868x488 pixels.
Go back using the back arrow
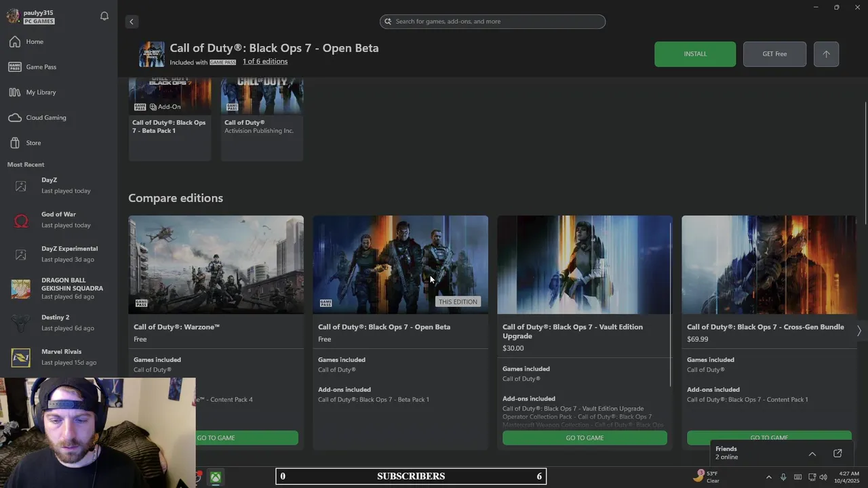click(x=132, y=22)
